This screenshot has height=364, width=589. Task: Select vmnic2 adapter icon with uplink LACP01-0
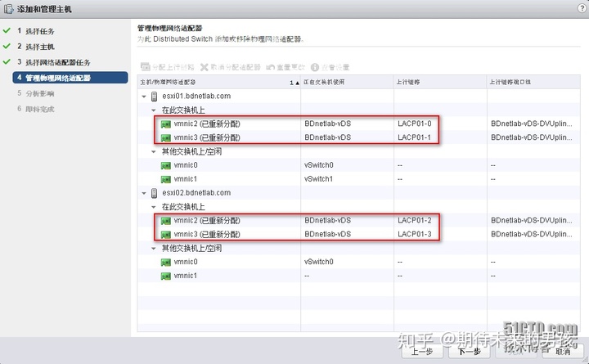click(x=165, y=124)
